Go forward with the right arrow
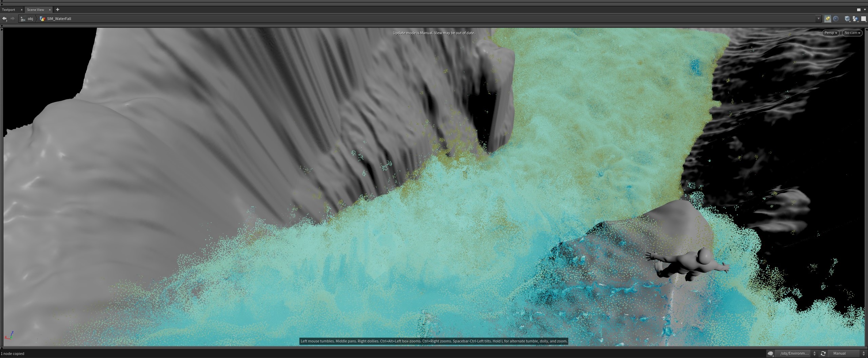Screen dimensions: 868x358 click(x=13, y=19)
